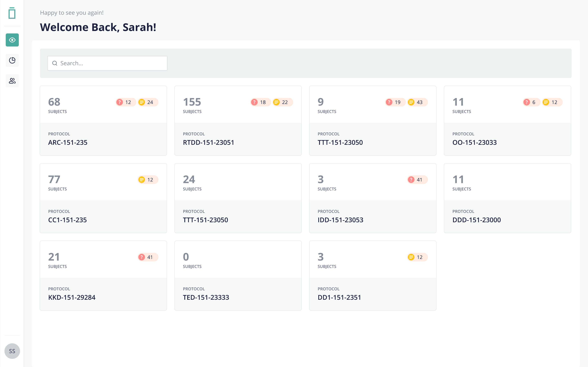Click the teal logo at top left
588x367 pixels.
pos(12,13)
